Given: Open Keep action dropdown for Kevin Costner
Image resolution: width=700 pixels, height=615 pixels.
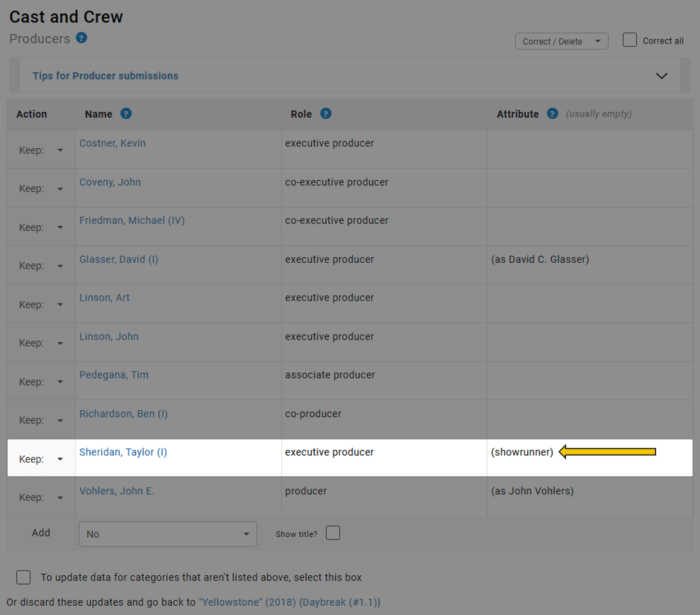Looking at the screenshot, I should (x=40, y=150).
